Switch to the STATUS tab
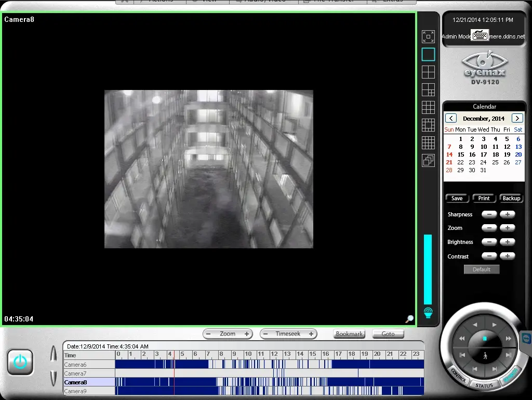The height and width of the screenshot is (400, 532). (x=484, y=385)
